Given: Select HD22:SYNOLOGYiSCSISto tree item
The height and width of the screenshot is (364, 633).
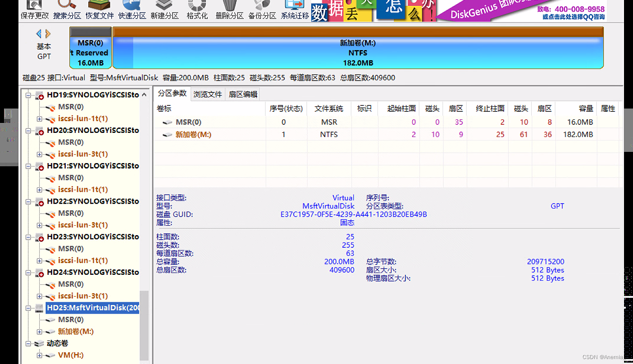Looking at the screenshot, I should (x=93, y=201).
